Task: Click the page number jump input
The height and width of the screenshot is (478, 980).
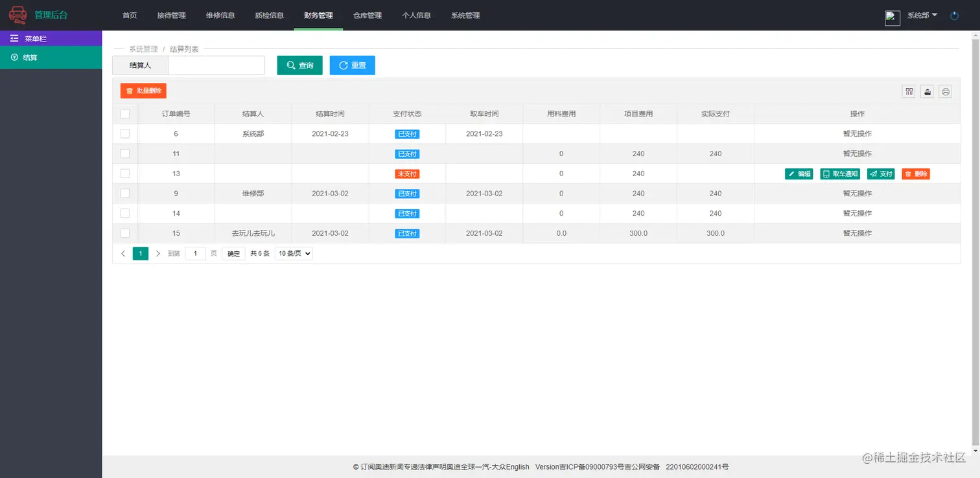Action: click(195, 253)
